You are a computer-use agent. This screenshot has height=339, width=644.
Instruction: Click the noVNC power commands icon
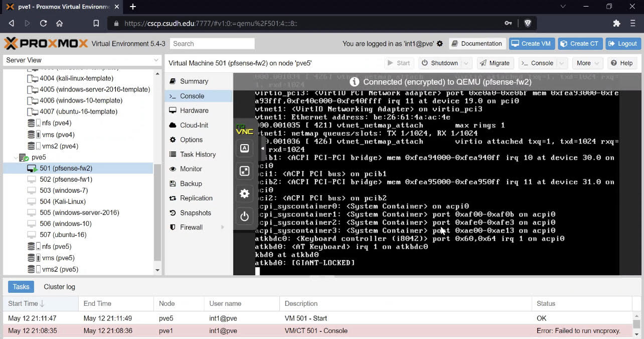click(244, 216)
